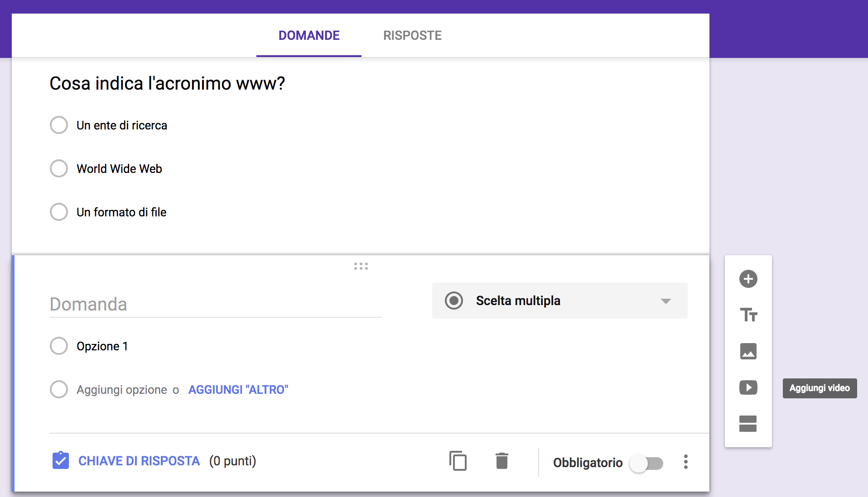This screenshot has width=868, height=497.
Task: Add a new question with plus icon
Action: point(748,279)
